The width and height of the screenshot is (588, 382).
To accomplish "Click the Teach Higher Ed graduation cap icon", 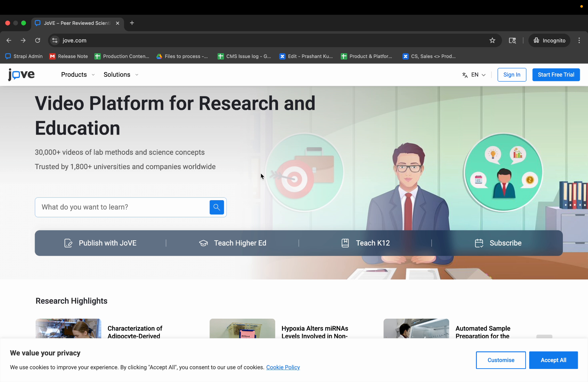I will pos(203,243).
